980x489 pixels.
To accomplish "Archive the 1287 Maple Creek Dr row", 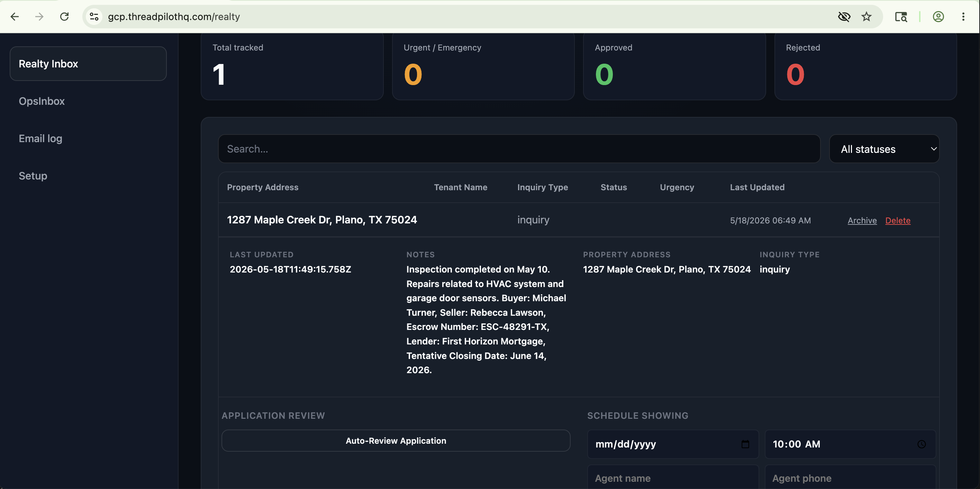I will (x=862, y=221).
